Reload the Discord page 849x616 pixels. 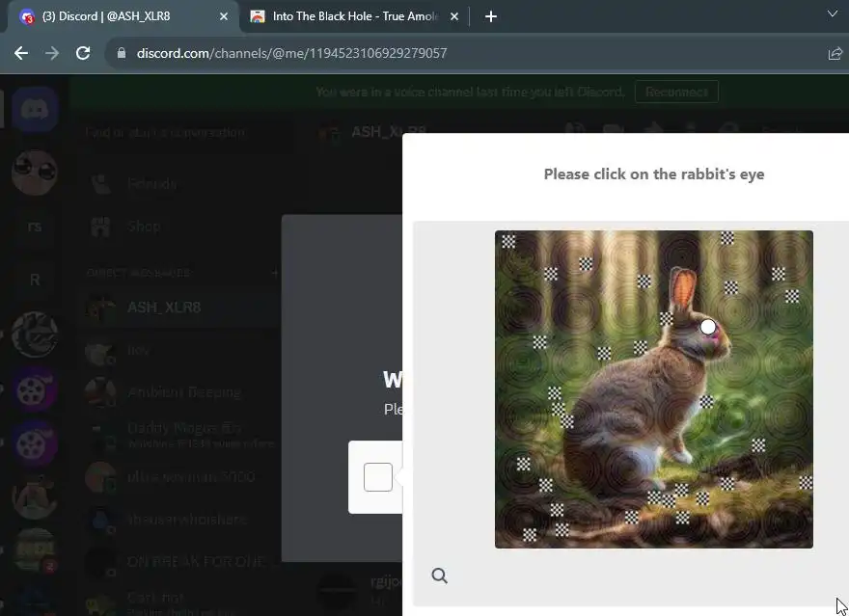point(83,53)
